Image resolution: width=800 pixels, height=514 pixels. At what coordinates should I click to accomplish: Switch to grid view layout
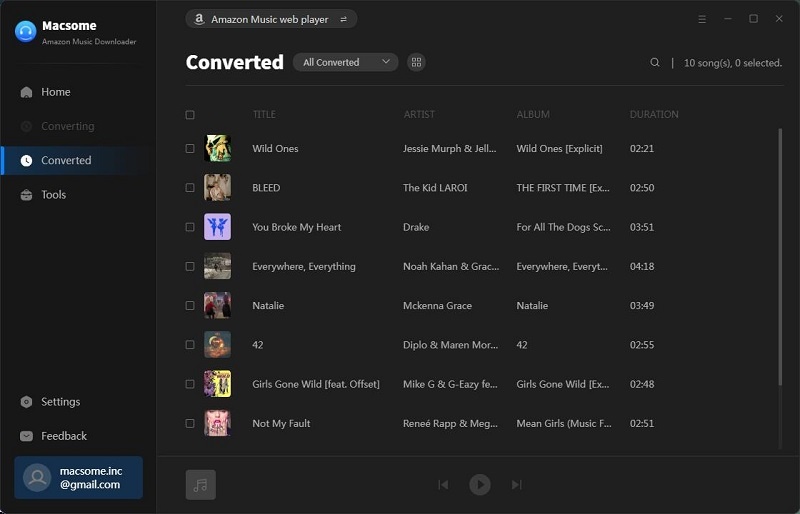(x=416, y=62)
